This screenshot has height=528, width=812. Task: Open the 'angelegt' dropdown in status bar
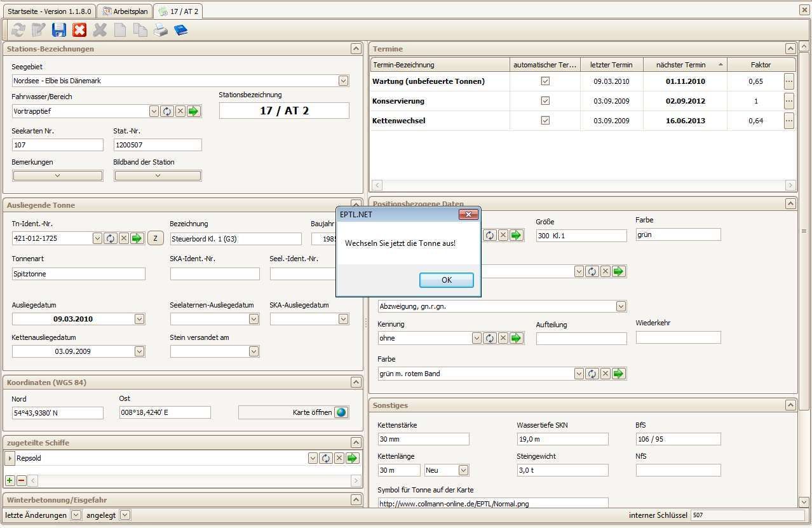(125, 515)
